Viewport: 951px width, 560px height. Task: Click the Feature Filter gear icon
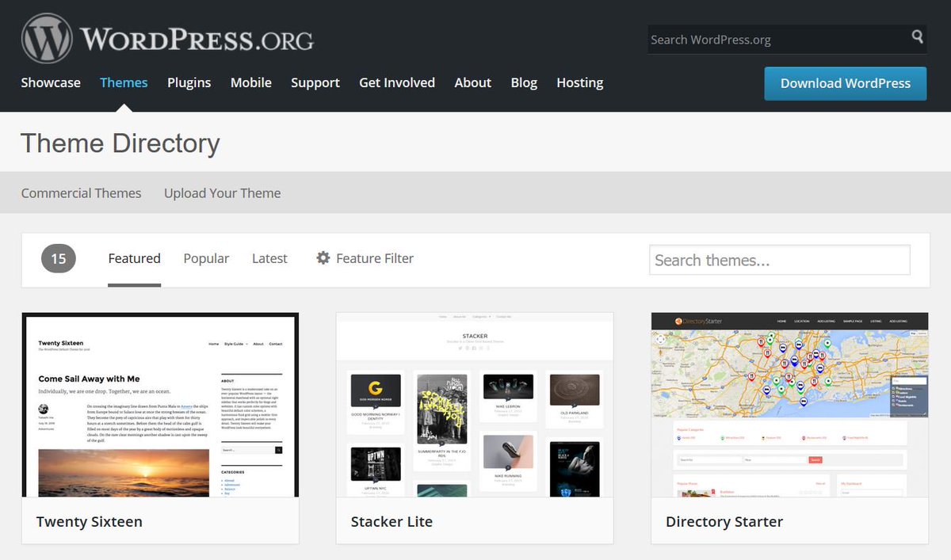pyautogui.click(x=323, y=257)
